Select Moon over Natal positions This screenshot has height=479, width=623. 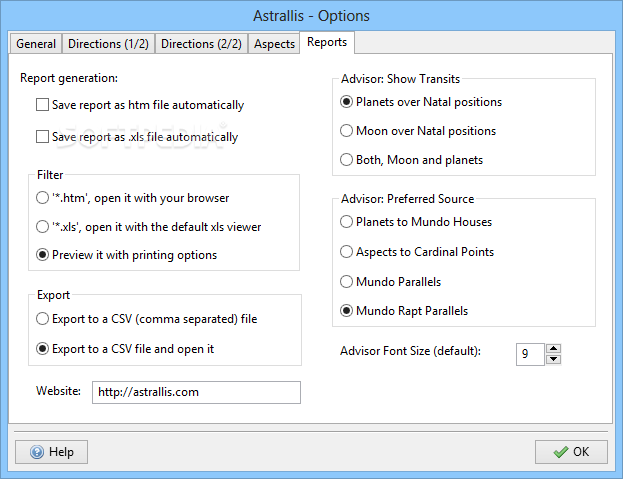[x=418, y=131]
